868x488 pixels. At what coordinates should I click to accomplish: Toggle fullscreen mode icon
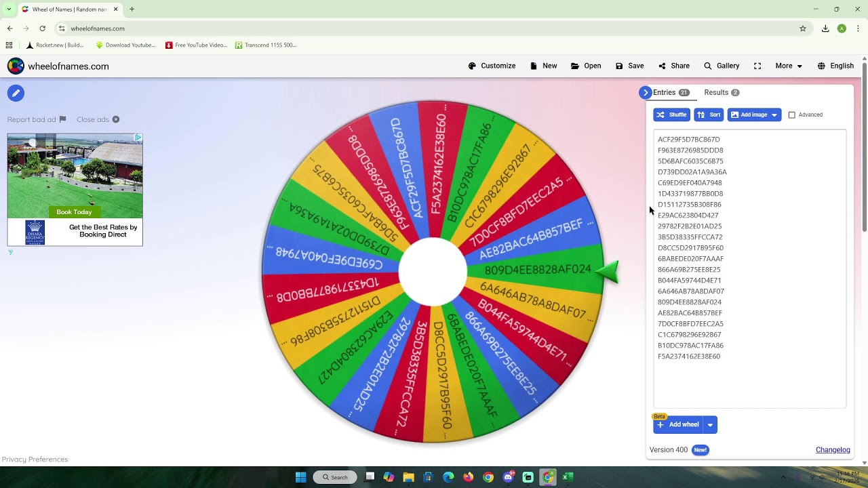757,66
